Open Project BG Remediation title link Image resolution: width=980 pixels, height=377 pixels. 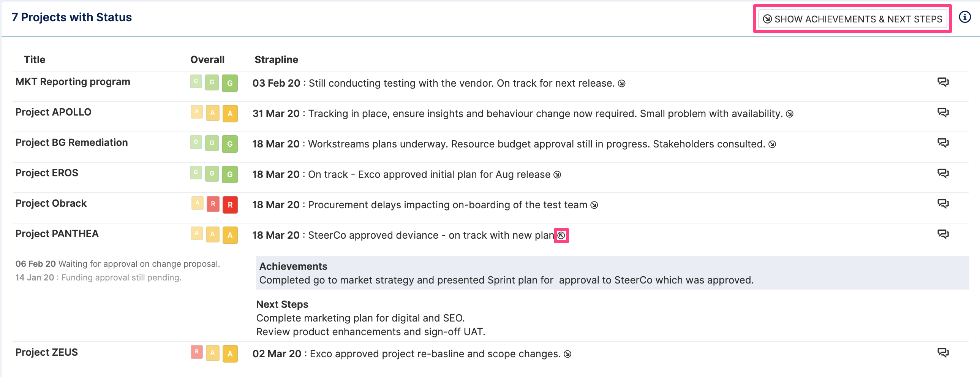click(x=71, y=143)
